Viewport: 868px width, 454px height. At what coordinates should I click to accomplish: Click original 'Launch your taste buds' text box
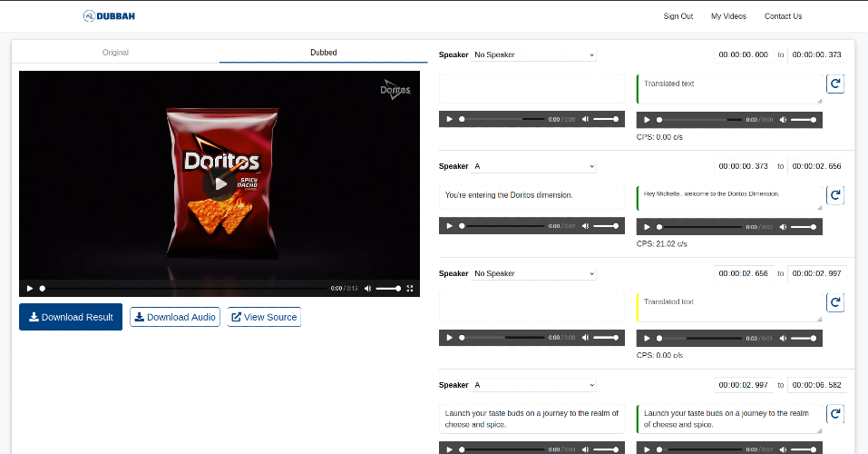pos(532,419)
